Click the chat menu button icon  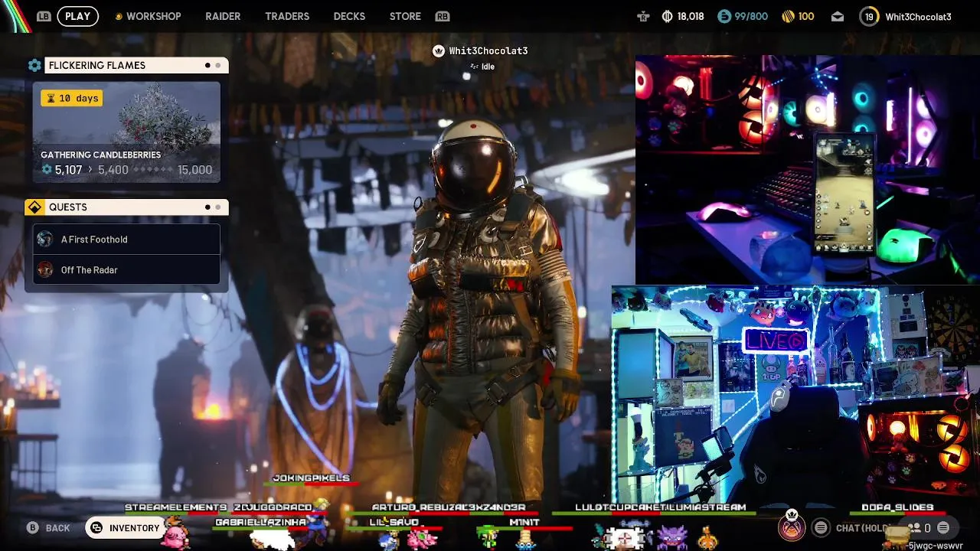pyautogui.click(x=821, y=527)
